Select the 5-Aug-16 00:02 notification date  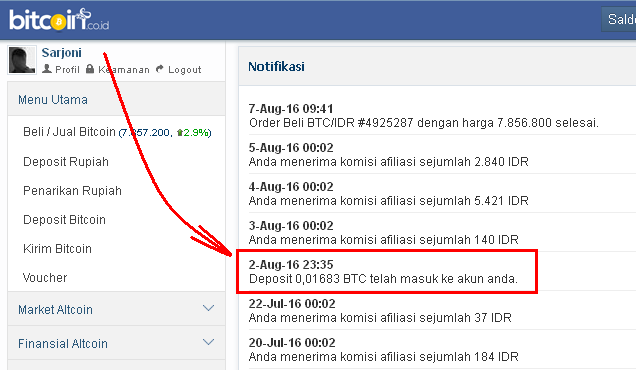pos(291,148)
